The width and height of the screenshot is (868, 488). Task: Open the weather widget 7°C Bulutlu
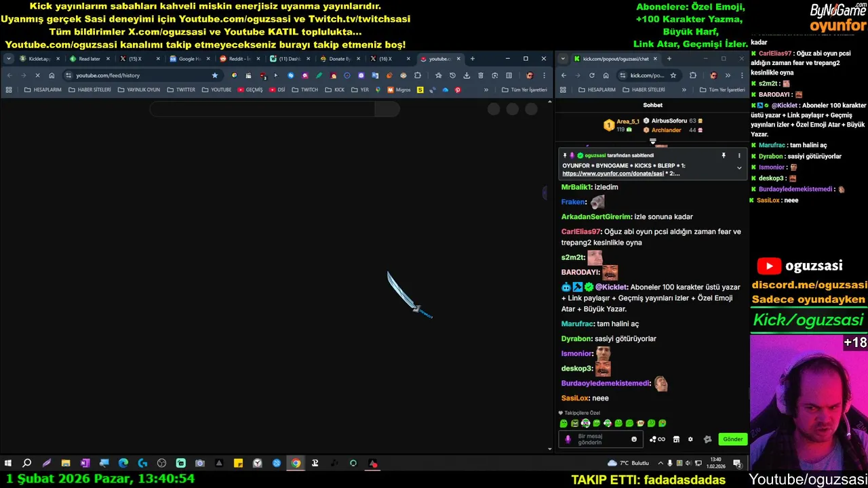click(629, 464)
